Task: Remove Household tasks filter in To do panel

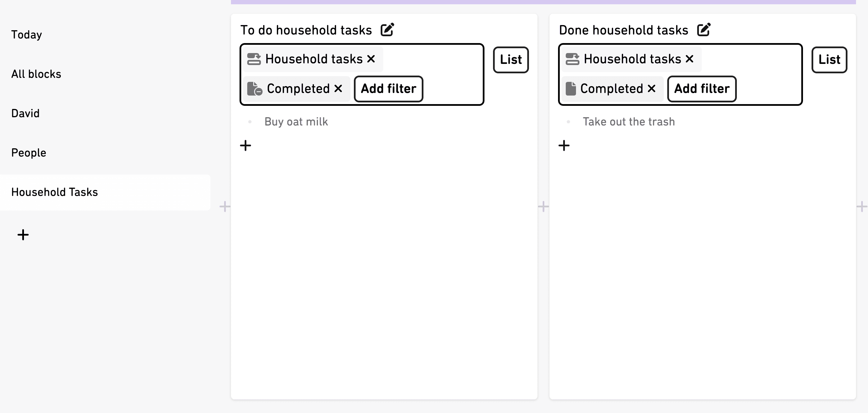Action: pos(371,59)
